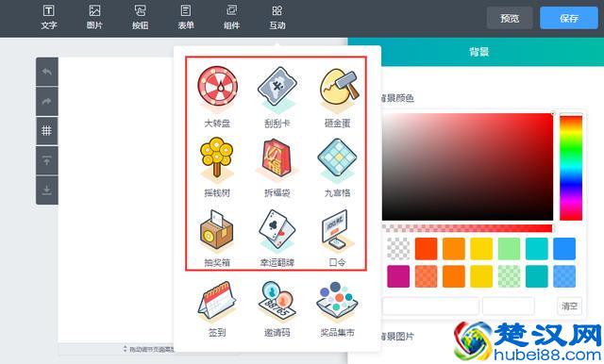Image resolution: width=604 pixels, height=364 pixels.
Task: Choose the solid cyan swatch in top row
Action: click(537, 249)
